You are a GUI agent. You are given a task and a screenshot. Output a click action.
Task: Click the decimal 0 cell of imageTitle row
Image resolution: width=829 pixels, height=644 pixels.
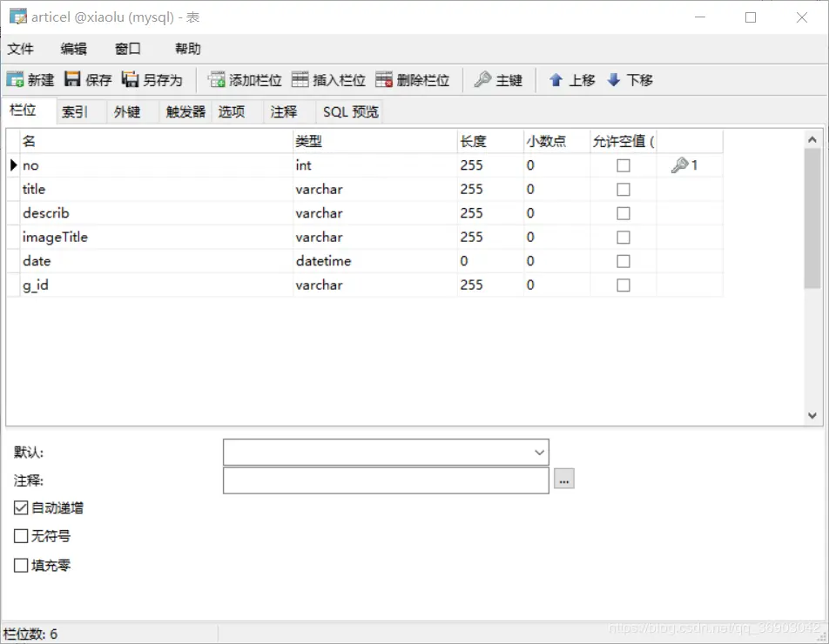556,238
